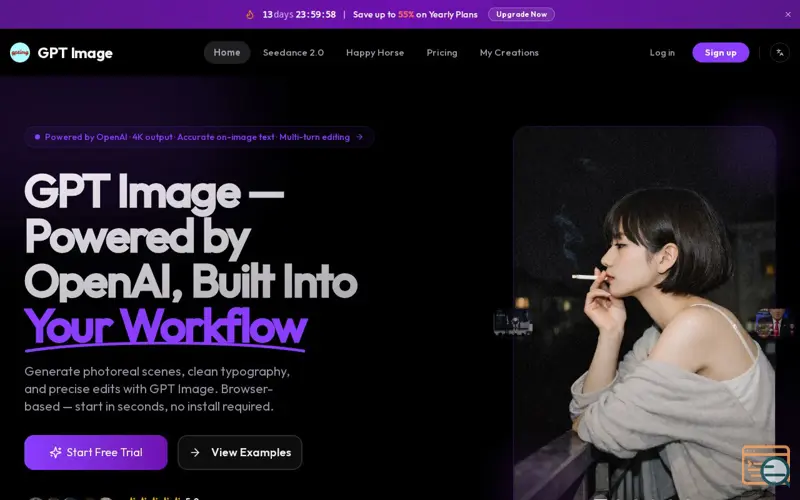Go to the Home tab
The width and height of the screenshot is (800, 500).
[x=227, y=53]
